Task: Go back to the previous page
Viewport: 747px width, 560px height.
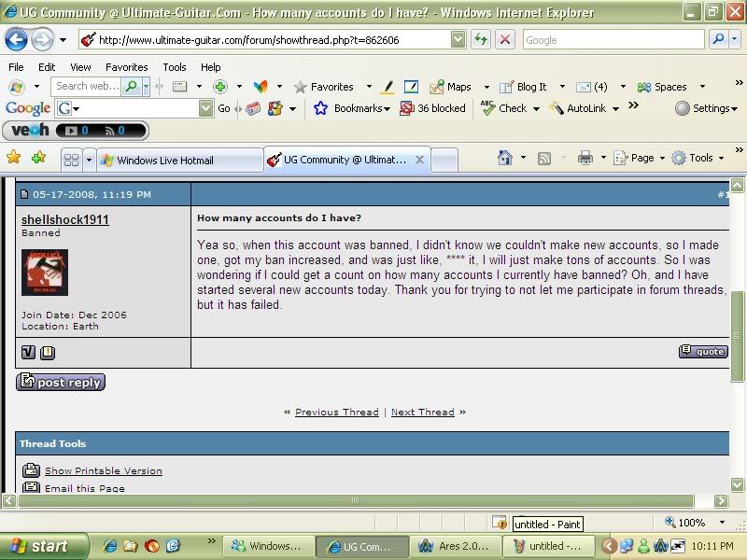Action: point(16,39)
